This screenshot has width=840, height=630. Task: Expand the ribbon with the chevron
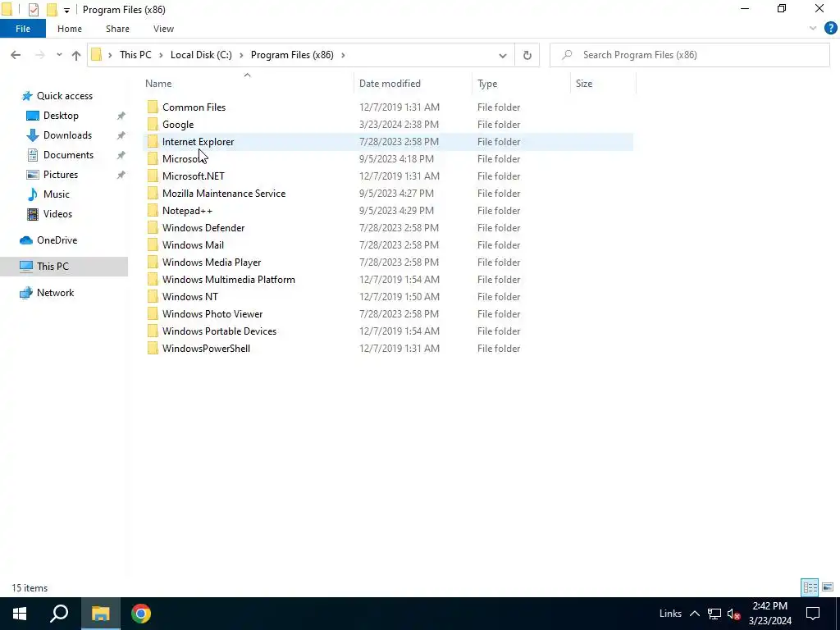(813, 29)
